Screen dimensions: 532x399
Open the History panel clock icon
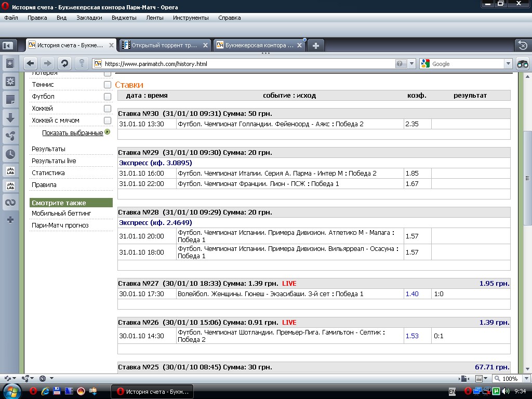pos(10,154)
